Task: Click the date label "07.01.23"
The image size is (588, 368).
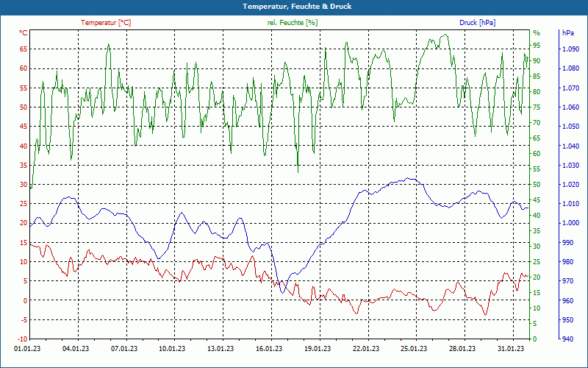Action: tap(124, 349)
